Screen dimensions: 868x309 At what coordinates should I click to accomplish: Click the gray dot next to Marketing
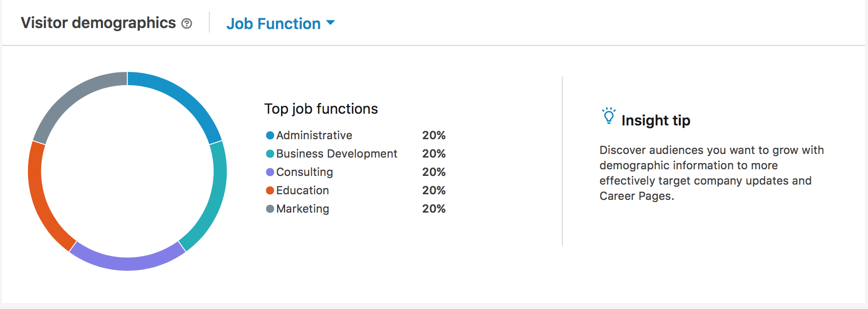pyautogui.click(x=270, y=209)
